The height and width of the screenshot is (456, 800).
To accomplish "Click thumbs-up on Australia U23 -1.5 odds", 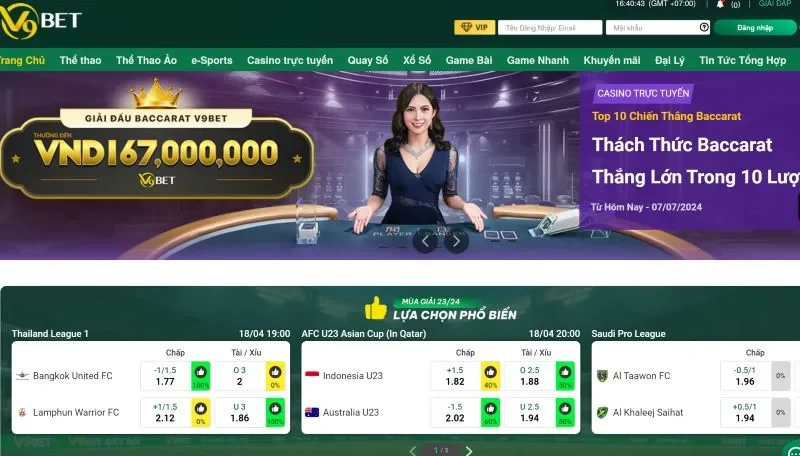I will tap(490, 413).
